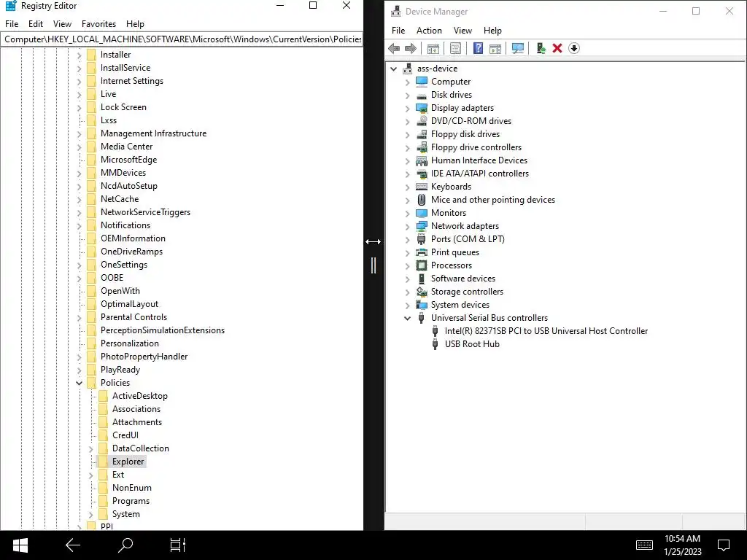Select the IDE ATA/ATAPI controllers category
Viewport: 747px width, 560px height.
[480, 174]
